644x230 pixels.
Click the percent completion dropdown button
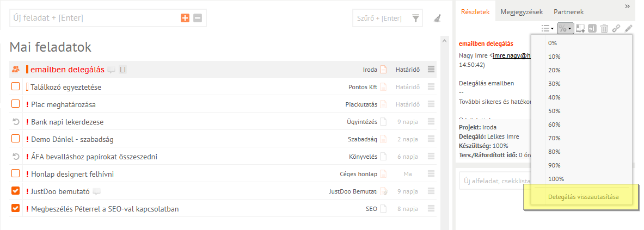point(566,29)
